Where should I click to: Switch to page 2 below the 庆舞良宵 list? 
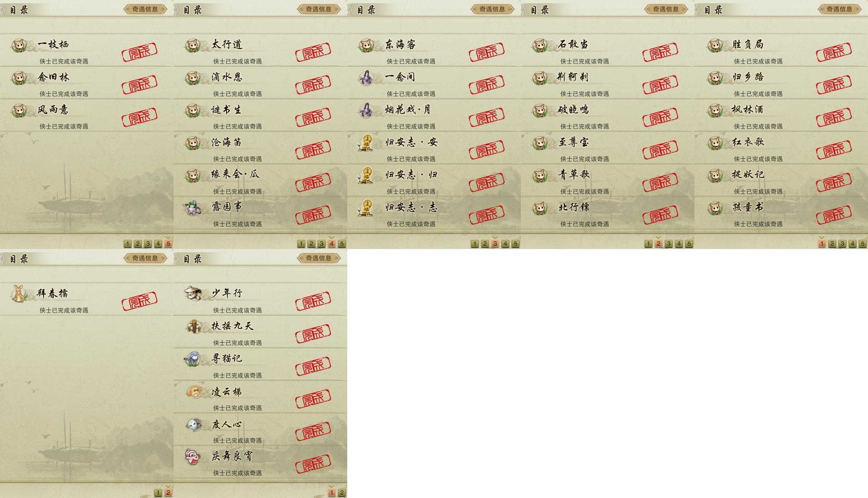[x=342, y=493]
